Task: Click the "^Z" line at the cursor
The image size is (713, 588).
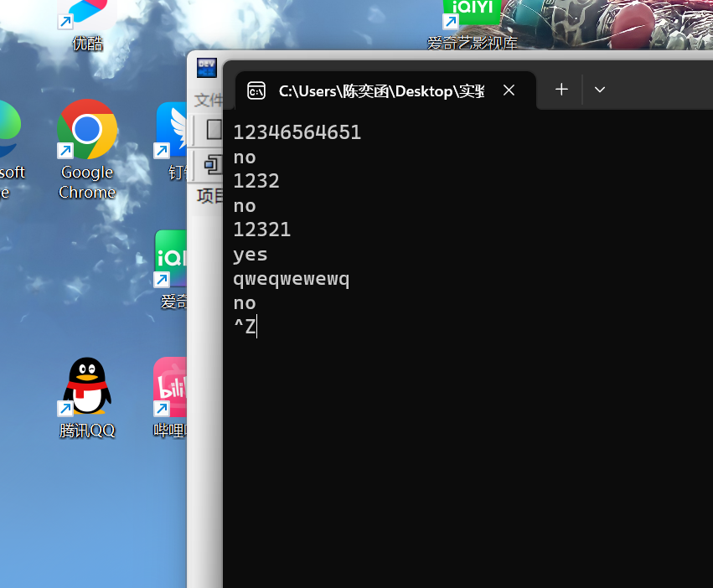Action: 245,326
